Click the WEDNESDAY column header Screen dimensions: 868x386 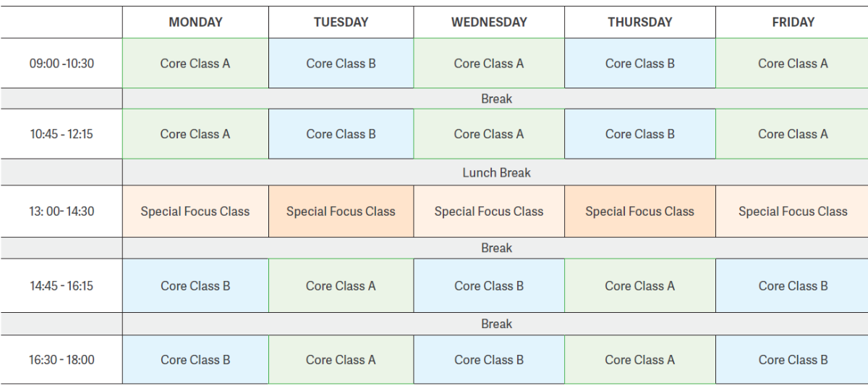489,22
